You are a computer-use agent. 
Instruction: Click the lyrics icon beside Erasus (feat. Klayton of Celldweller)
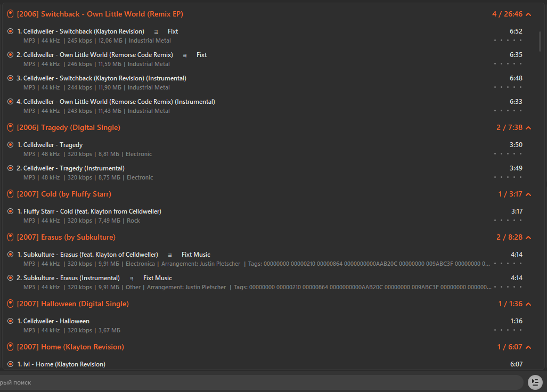pos(170,255)
